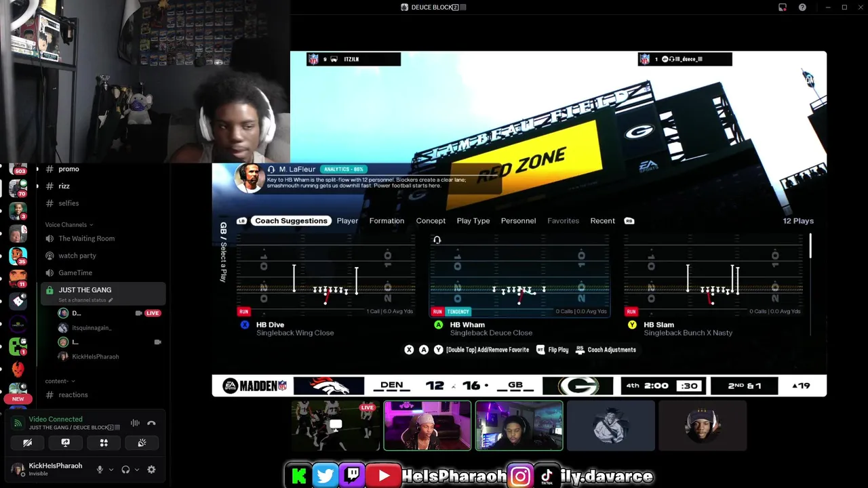868x488 pixels.
Task: Open the soundboard button
Action: (142, 443)
